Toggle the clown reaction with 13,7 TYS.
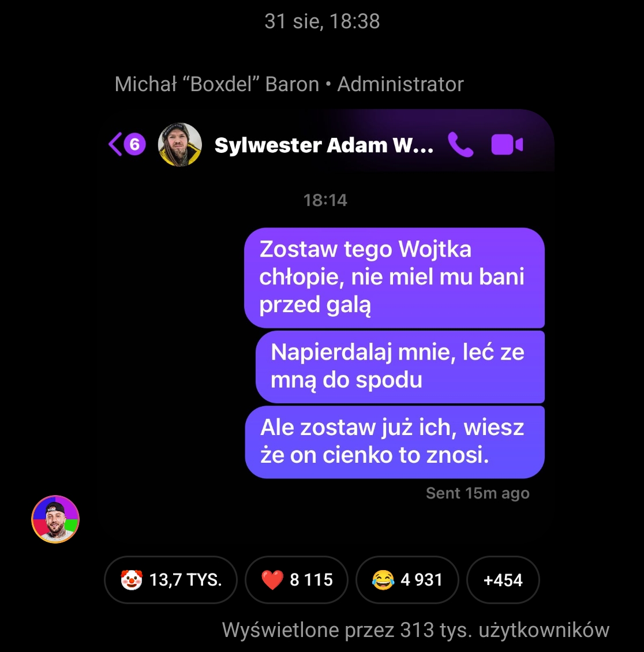This screenshot has width=644, height=652. coord(171,580)
